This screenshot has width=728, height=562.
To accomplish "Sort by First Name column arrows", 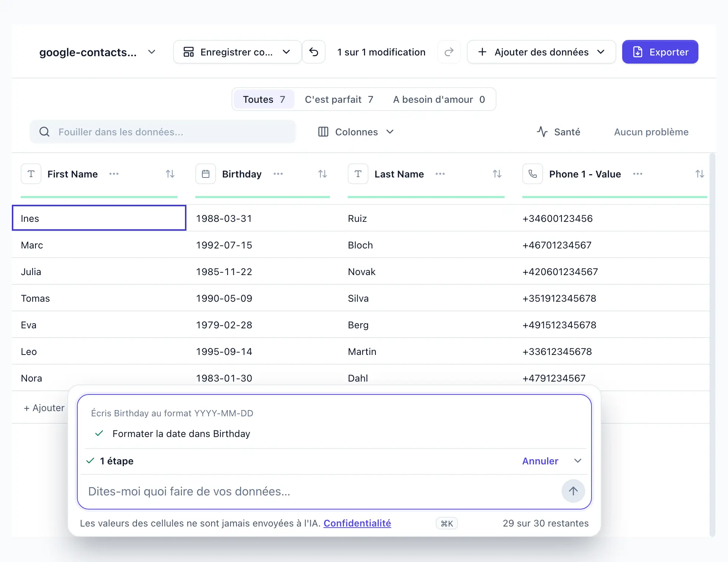I will (170, 174).
